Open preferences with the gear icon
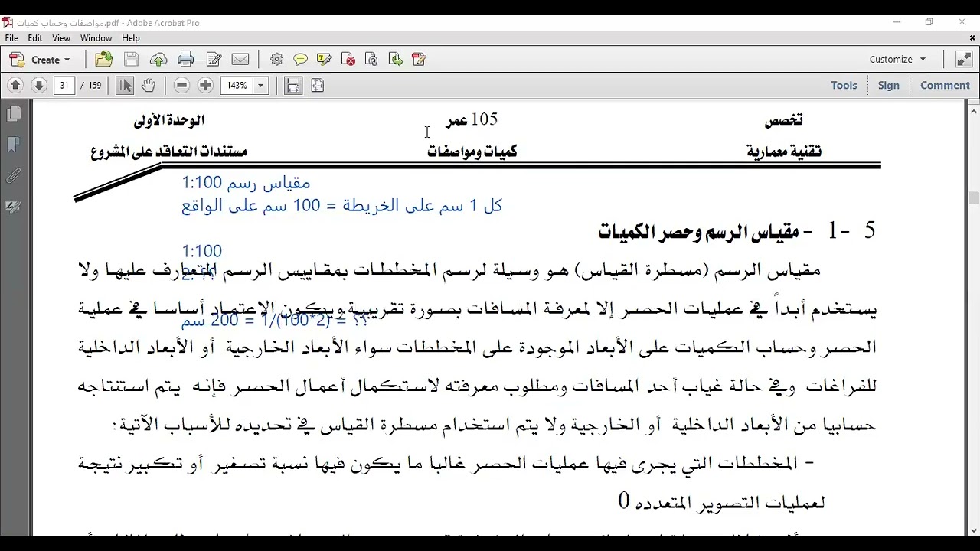 point(277,59)
